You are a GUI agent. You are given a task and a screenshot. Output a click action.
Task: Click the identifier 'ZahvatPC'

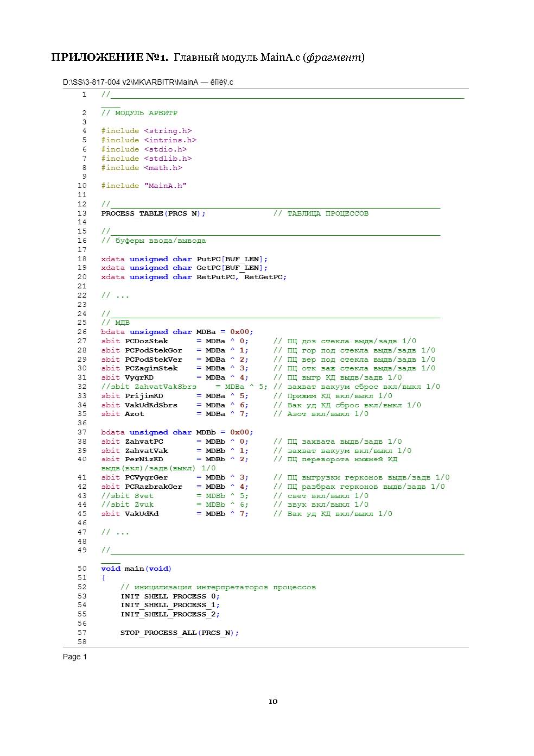(x=144, y=442)
